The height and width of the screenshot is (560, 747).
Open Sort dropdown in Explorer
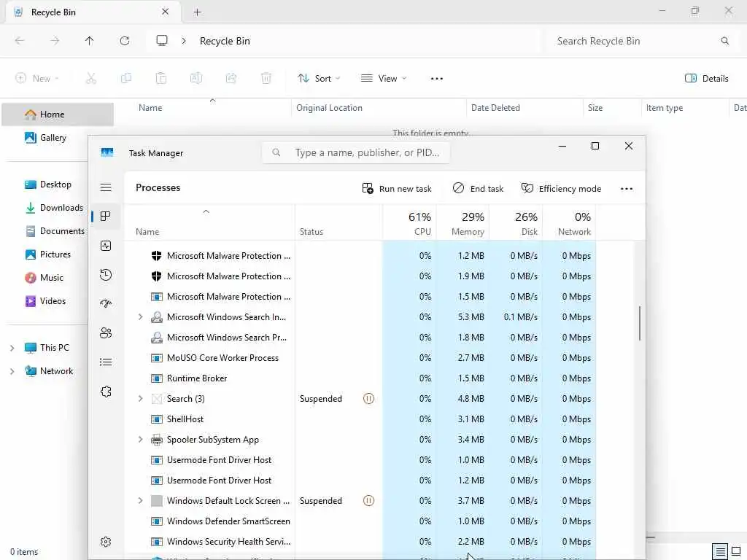pyautogui.click(x=319, y=79)
